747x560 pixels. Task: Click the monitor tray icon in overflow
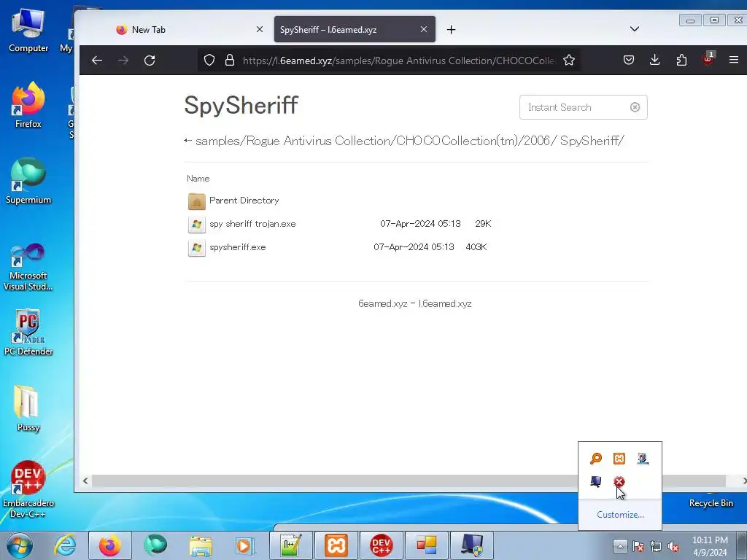click(x=595, y=481)
